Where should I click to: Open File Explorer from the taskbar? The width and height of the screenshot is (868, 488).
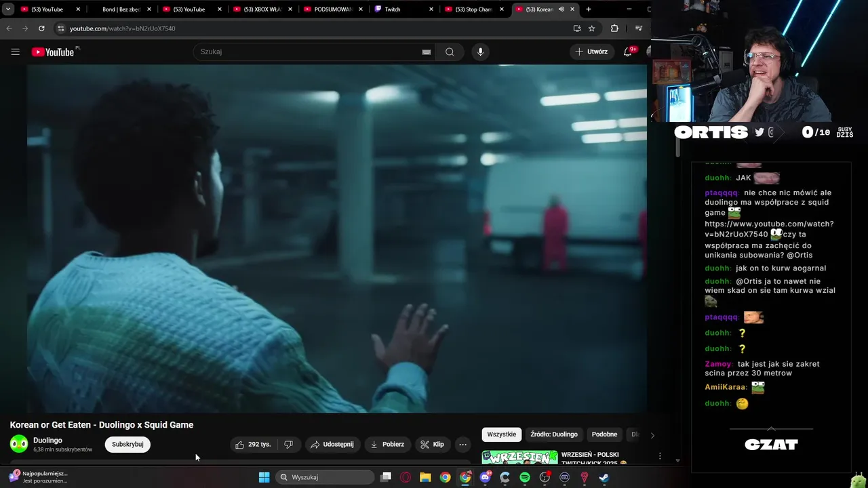pyautogui.click(x=425, y=477)
